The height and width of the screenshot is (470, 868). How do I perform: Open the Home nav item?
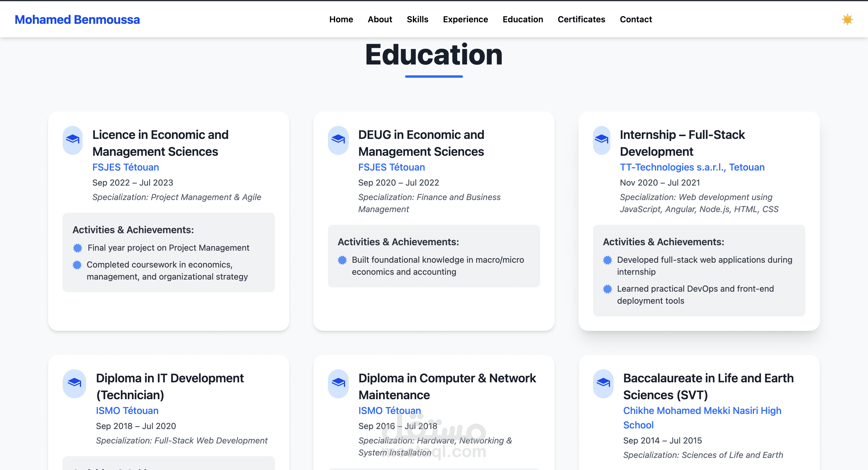[x=341, y=20]
